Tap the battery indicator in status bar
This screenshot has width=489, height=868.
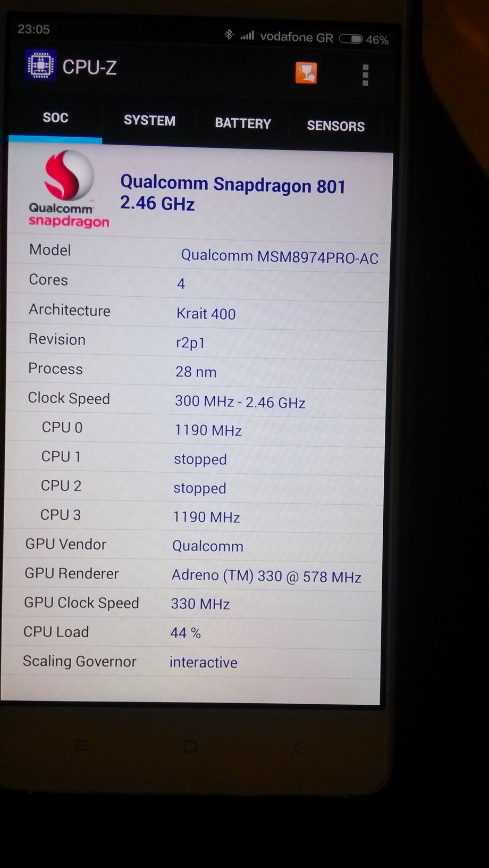coord(351,39)
